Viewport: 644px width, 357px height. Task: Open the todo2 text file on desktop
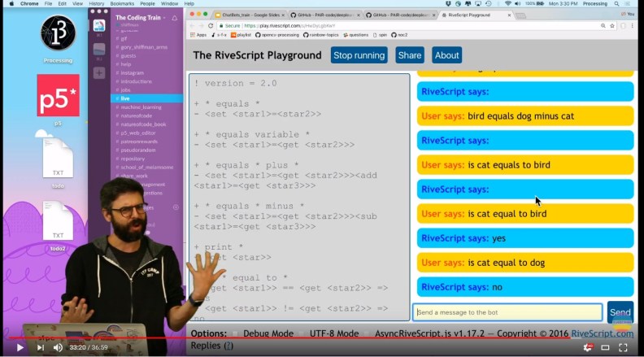click(58, 221)
